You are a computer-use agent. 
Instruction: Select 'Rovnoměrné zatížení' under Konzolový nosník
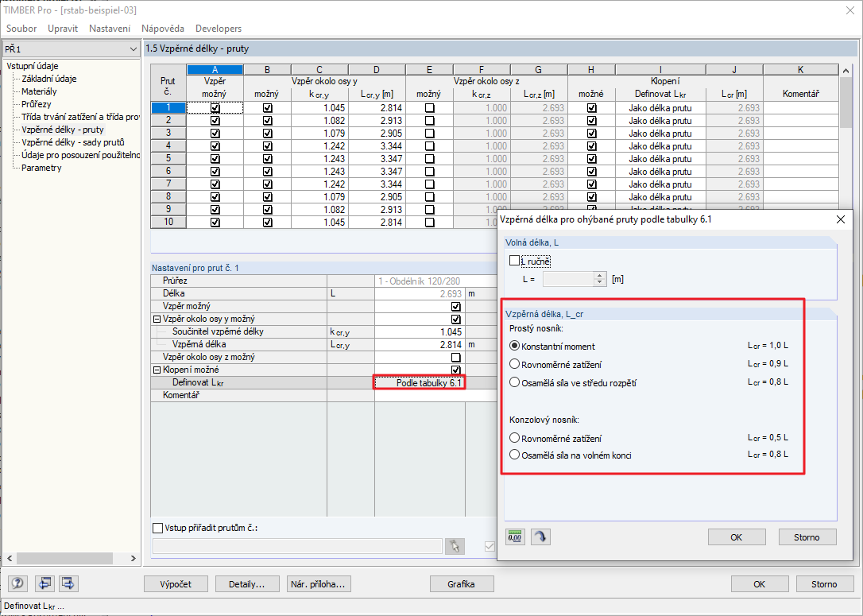pyautogui.click(x=515, y=438)
